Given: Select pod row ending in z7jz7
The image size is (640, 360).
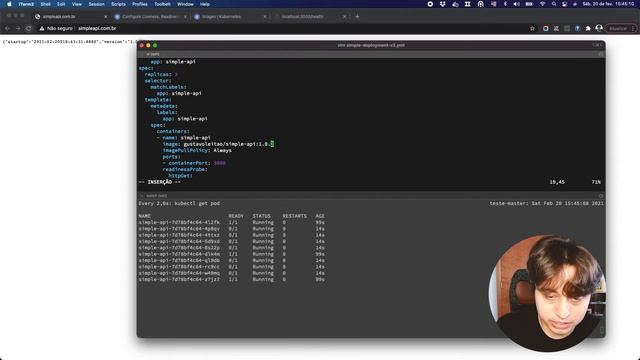Looking at the screenshot, I should [231, 280].
